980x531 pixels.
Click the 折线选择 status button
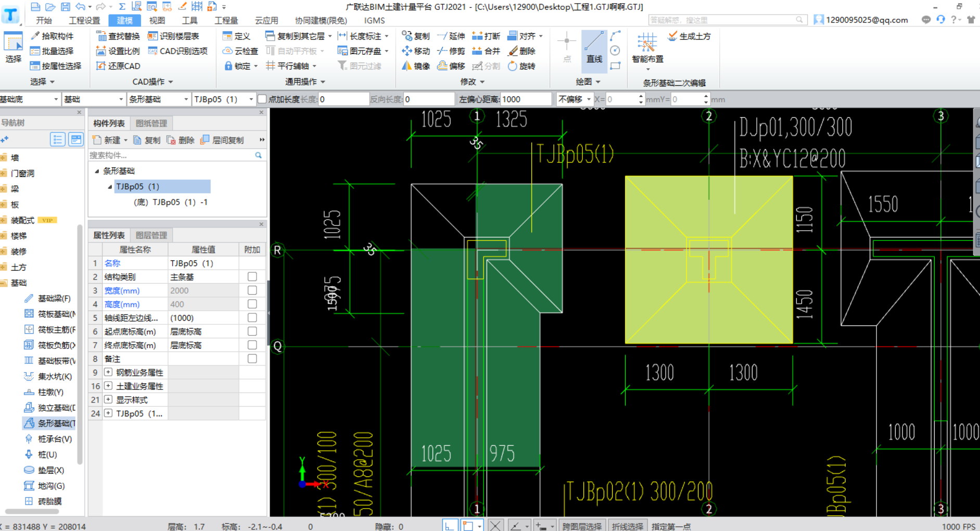click(628, 526)
